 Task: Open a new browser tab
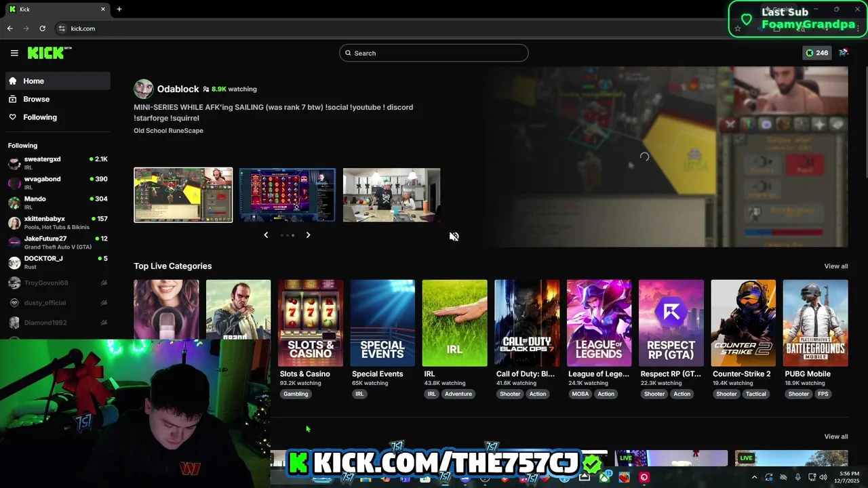click(119, 9)
